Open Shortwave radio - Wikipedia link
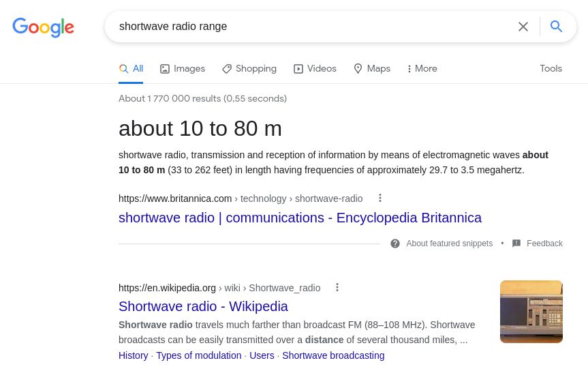588x367 pixels. [203, 306]
